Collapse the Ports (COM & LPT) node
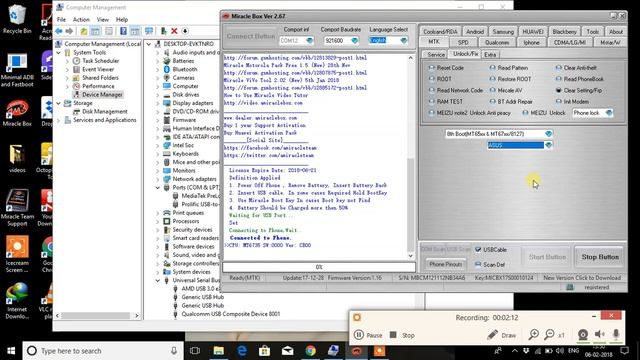 158,187
